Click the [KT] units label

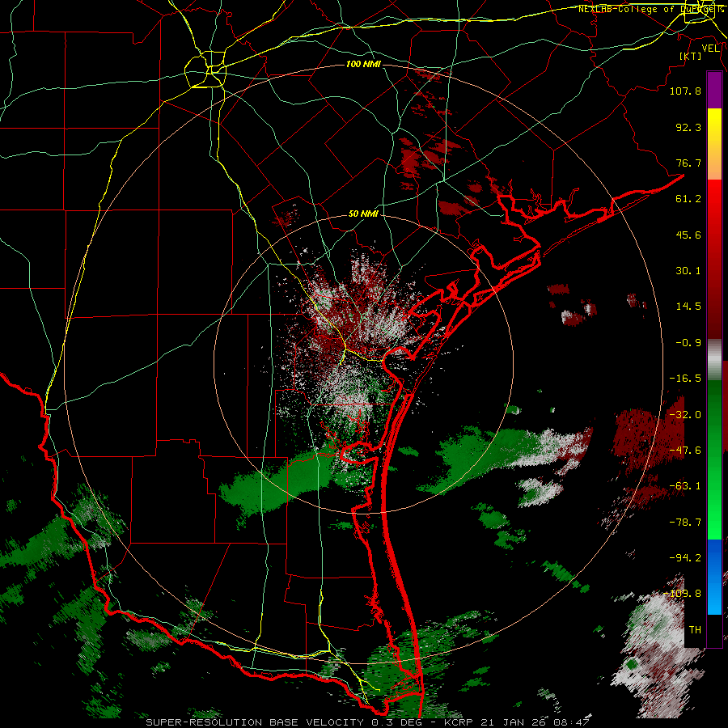pyautogui.click(x=691, y=56)
